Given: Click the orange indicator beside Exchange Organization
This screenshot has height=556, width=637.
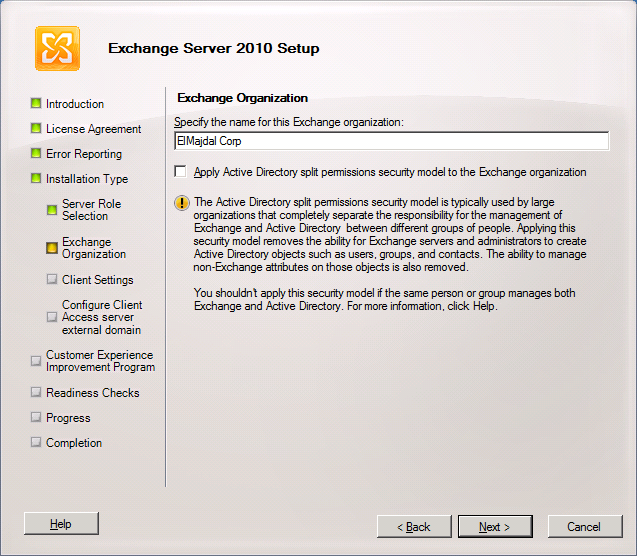Looking at the screenshot, I should pyautogui.click(x=52, y=247).
